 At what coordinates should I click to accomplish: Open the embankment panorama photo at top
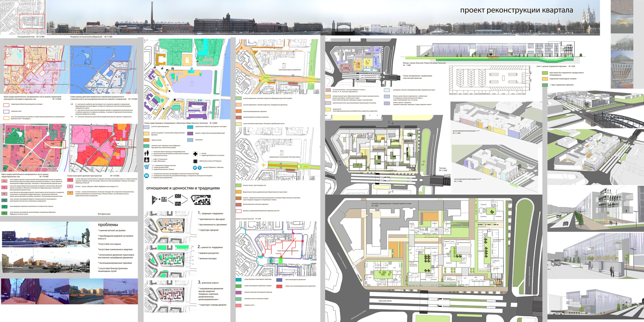coord(323,17)
